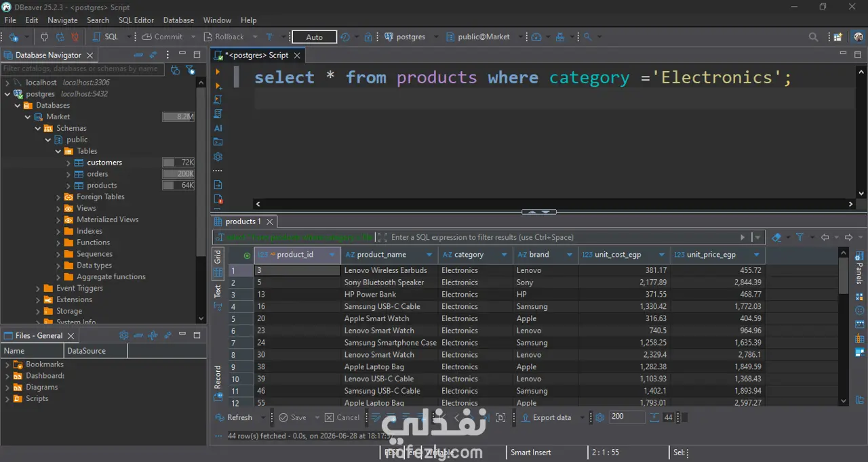The width and height of the screenshot is (868, 462).
Task: Click the fetch size field showing 200
Action: [627, 417]
